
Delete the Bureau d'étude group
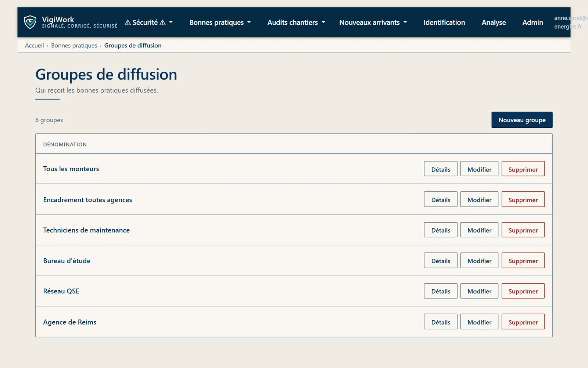tap(523, 261)
